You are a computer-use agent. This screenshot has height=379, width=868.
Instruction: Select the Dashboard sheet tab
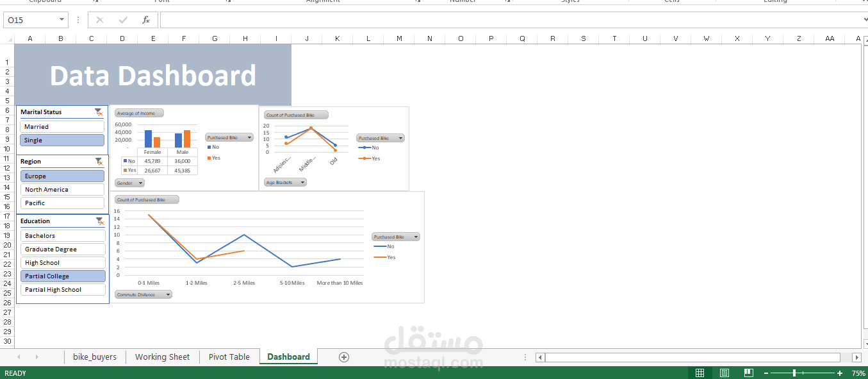point(288,357)
